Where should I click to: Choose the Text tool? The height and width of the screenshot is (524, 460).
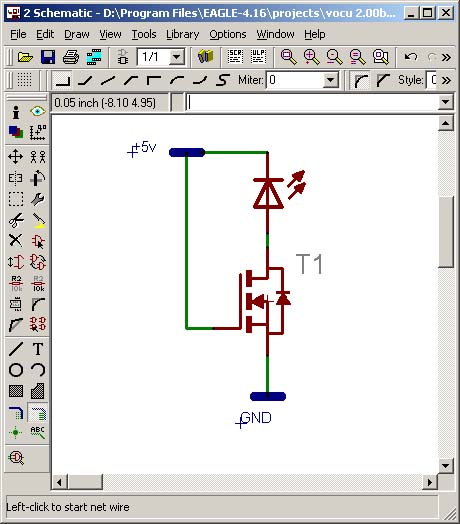click(x=38, y=349)
